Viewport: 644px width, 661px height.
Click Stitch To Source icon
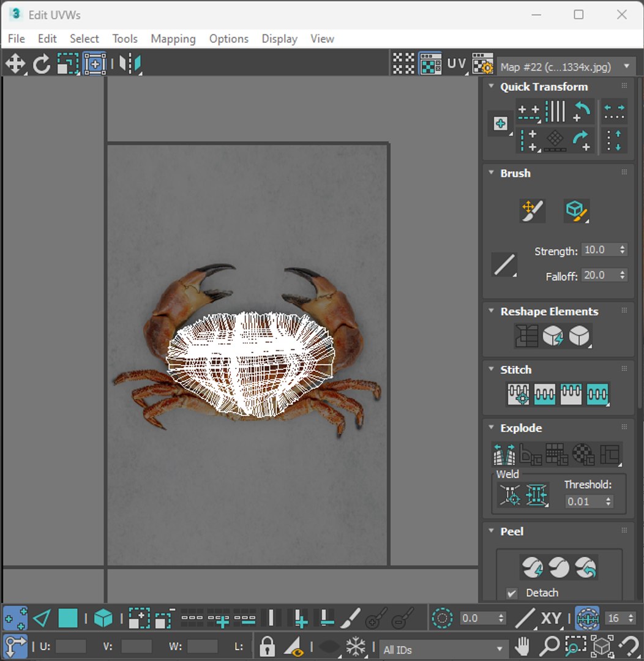coord(571,394)
